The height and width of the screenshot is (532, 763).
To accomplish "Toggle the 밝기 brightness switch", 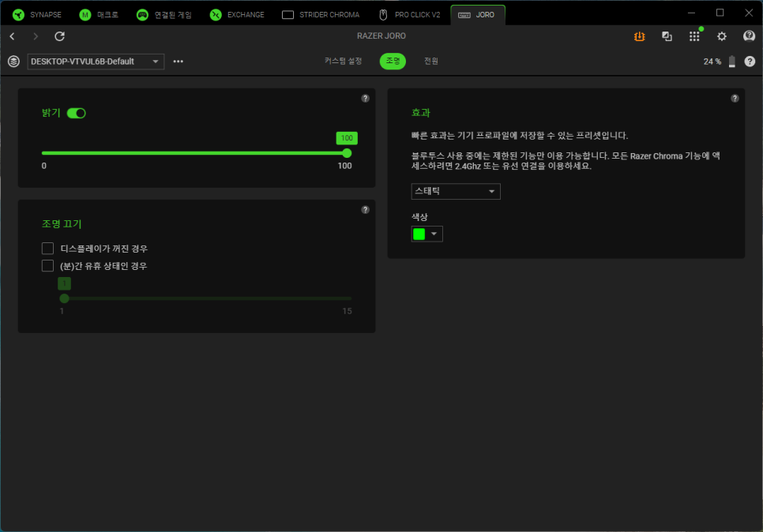I will click(77, 113).
